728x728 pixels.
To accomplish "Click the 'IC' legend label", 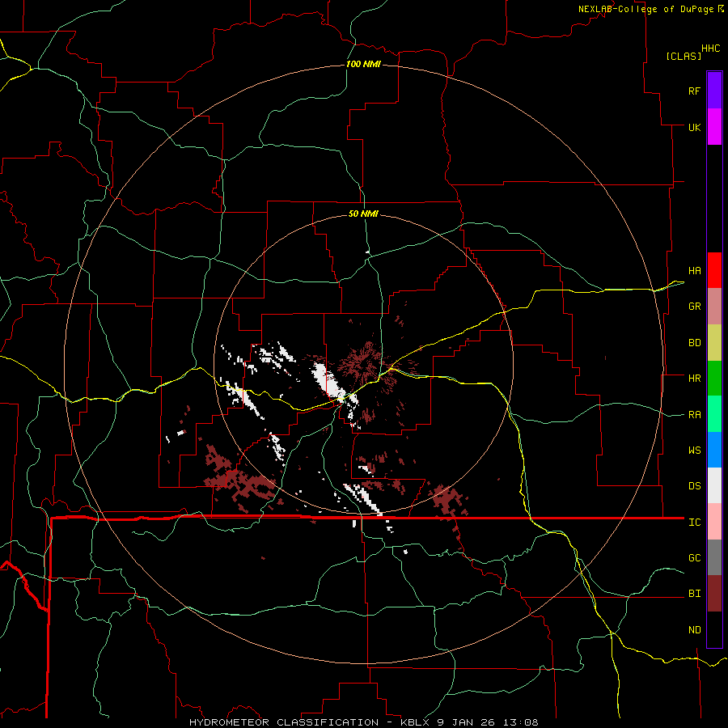I will (x=694, y=523).
